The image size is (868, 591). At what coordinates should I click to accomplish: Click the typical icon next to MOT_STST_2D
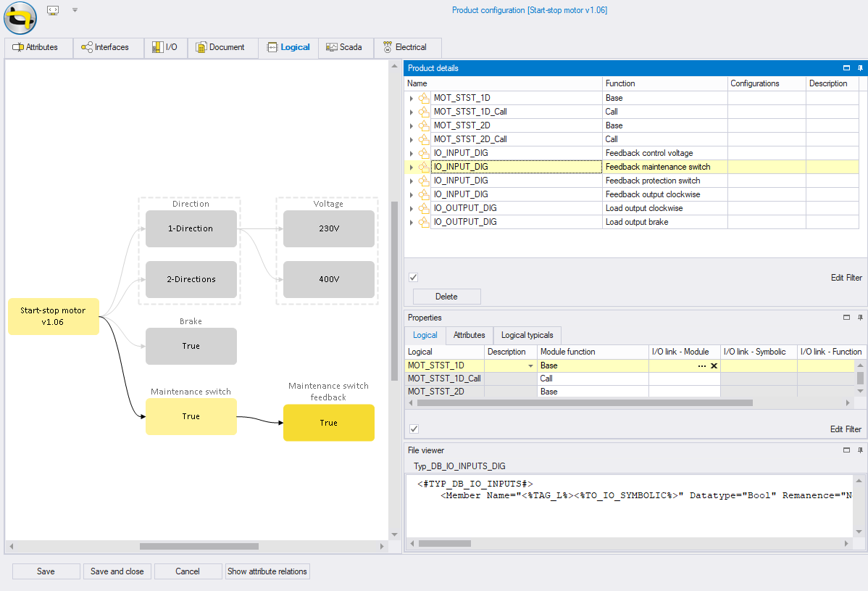424,125
